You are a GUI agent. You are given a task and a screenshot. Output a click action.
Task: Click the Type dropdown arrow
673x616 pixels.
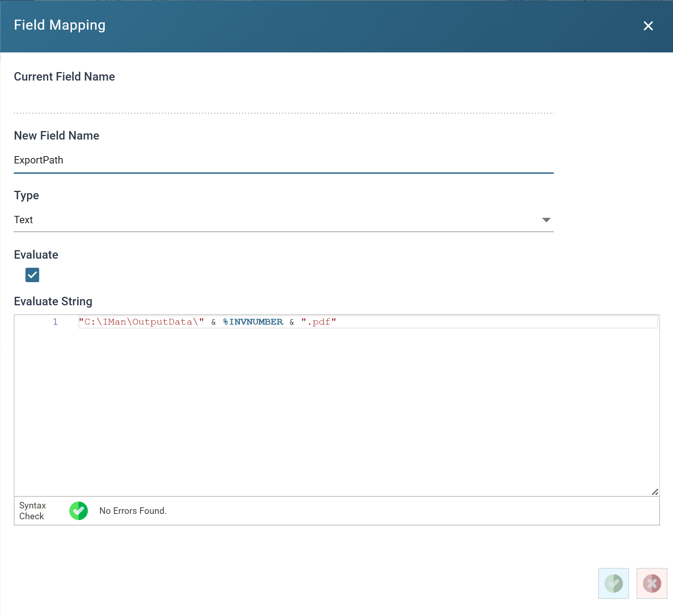click(x=546, y=220)
